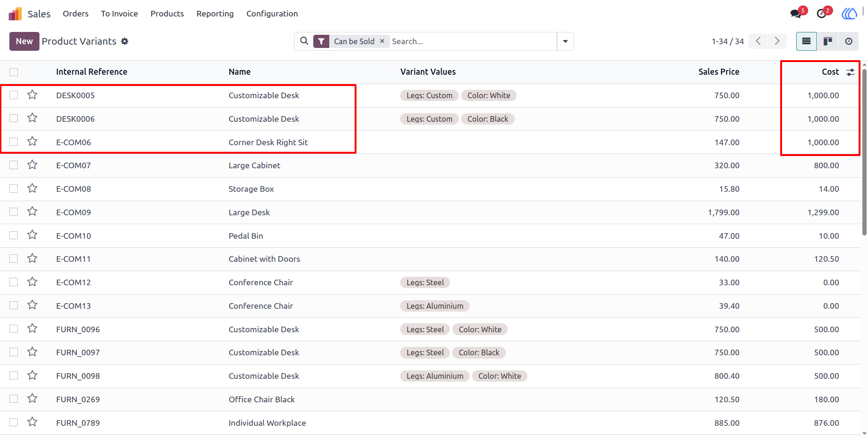
Task: Check the DESK0006 row checkbox
Action: coord(14,118)
